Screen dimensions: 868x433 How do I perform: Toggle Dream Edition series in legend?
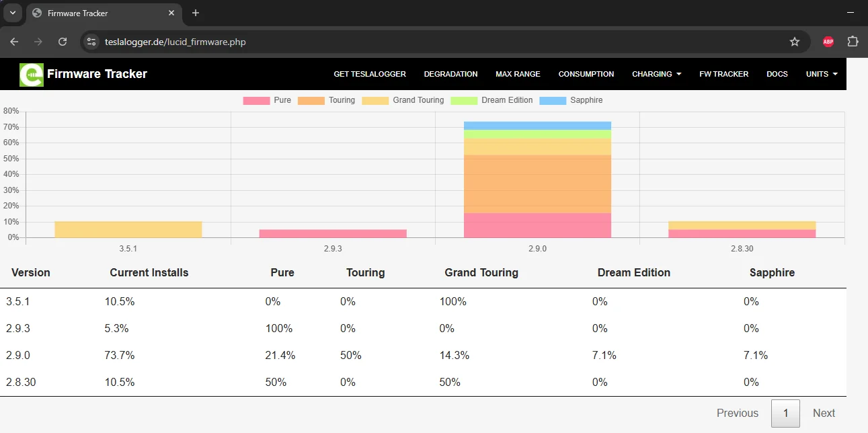point(491,100)
